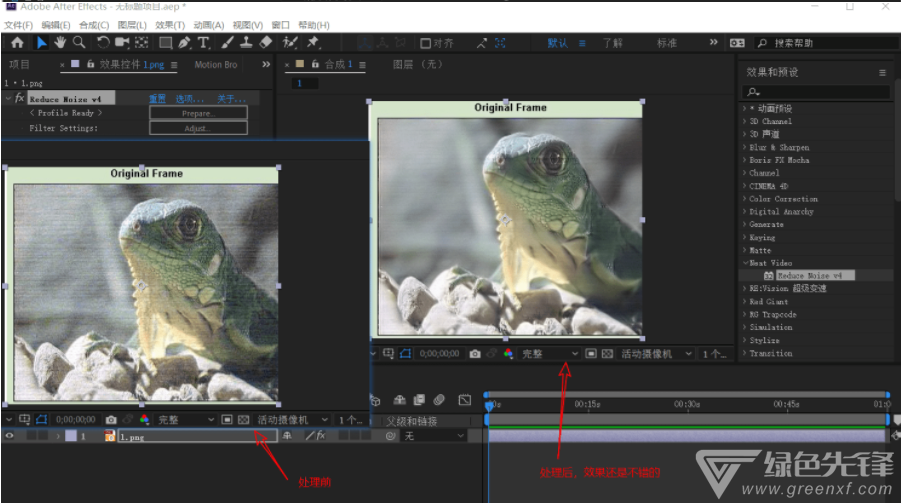
Task: Switch to the Motion Bro panel tab
Action: (216, 65)
